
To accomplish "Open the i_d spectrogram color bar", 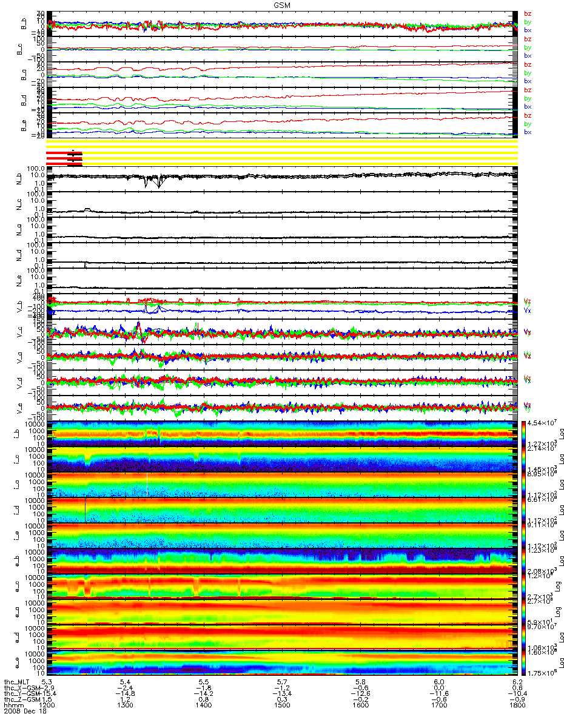I will (523, 509).
